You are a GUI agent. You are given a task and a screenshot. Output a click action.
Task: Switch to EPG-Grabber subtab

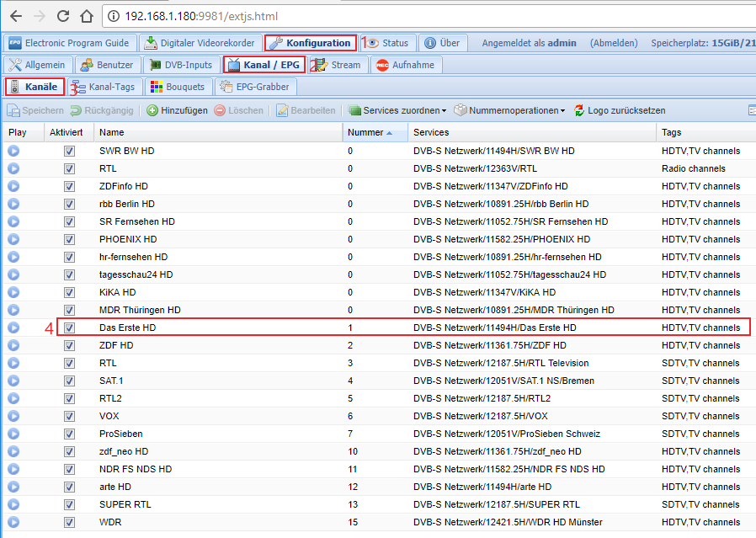point(256,87)
